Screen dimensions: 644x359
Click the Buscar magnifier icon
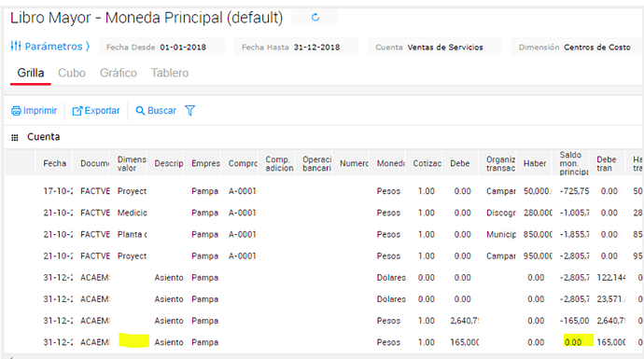point(140,111)
